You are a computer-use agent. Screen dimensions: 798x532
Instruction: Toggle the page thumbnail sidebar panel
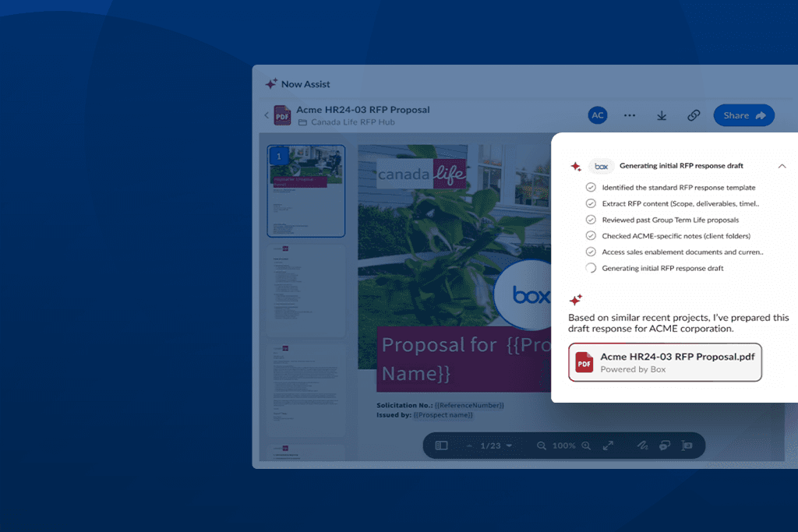click(442, 446)
